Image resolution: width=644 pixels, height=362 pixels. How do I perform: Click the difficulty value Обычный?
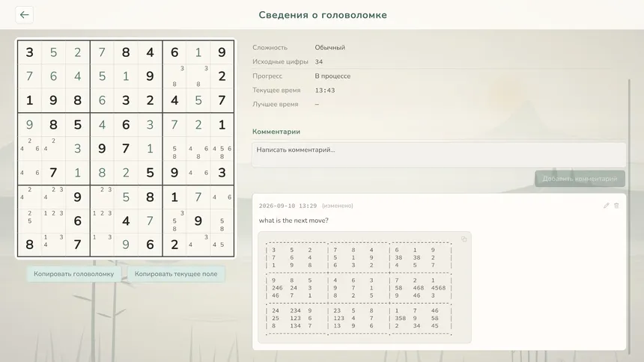pos(329,48)
